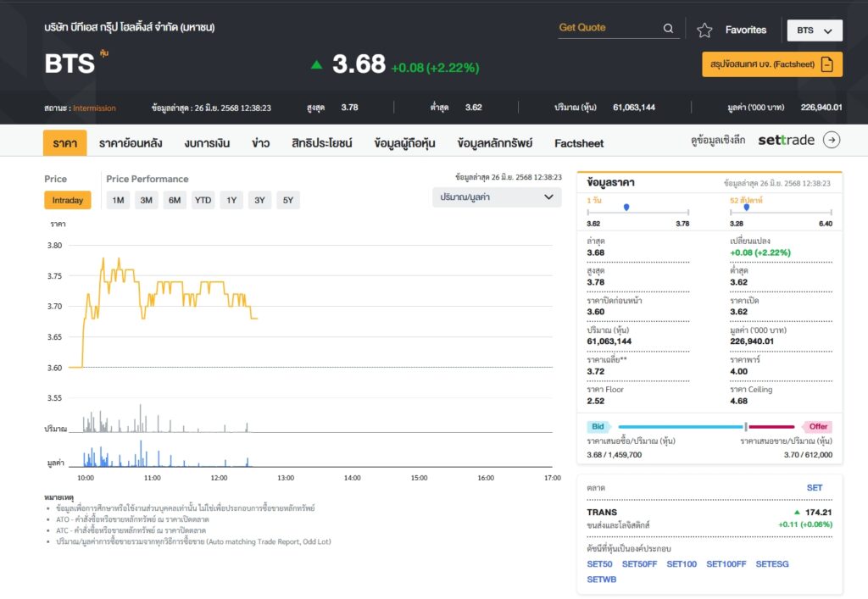Select the 5Y performance period
The width and height of the screenshot is (868, 599).
click(288, 200)
